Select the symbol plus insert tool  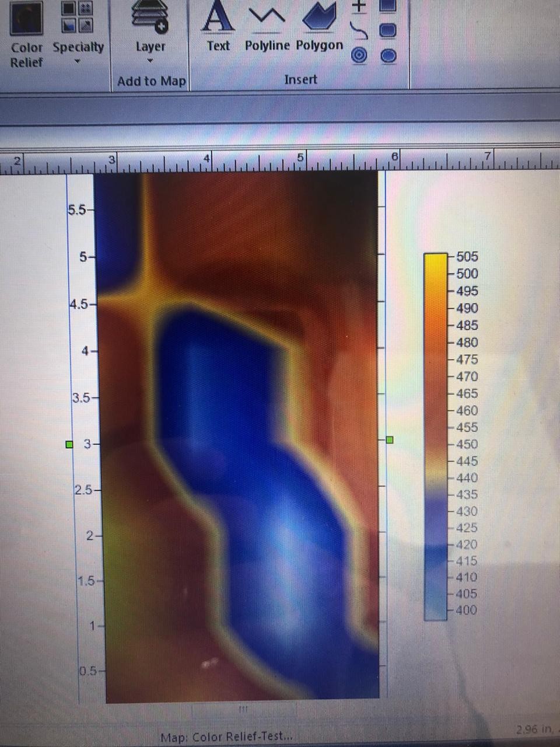pyautogui.click(x=359, y=6)
